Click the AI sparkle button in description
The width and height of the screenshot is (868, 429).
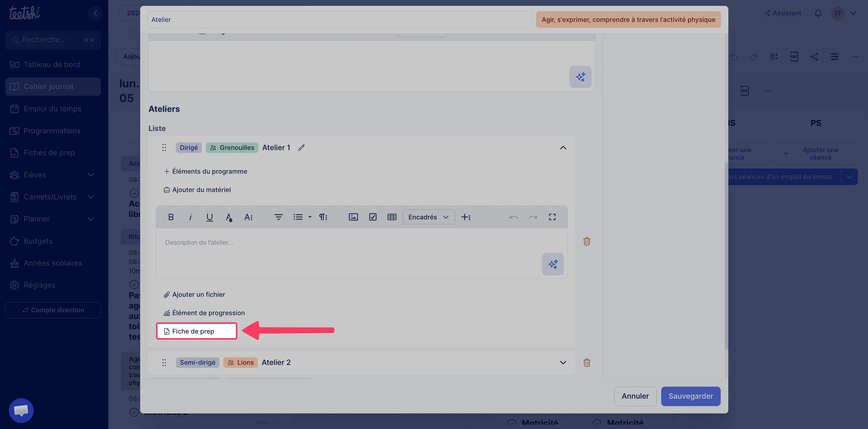(x=553, y=264)
